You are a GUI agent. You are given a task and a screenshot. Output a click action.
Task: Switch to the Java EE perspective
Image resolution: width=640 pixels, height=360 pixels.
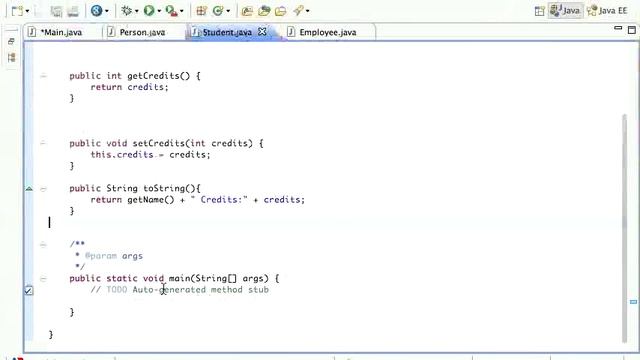[x=607, y=11]
